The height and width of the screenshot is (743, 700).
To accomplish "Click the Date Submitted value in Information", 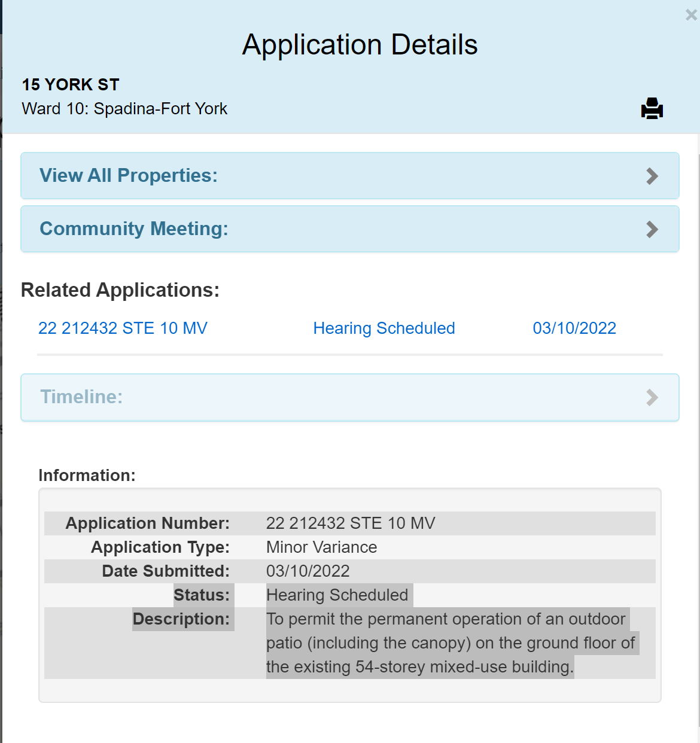I will (x=308, y=571).
